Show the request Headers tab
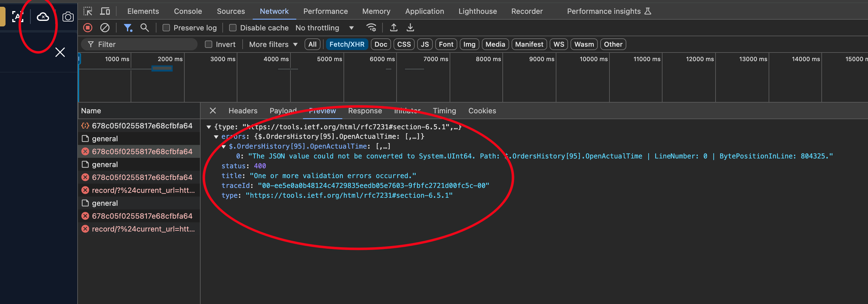 click(243, 111)
